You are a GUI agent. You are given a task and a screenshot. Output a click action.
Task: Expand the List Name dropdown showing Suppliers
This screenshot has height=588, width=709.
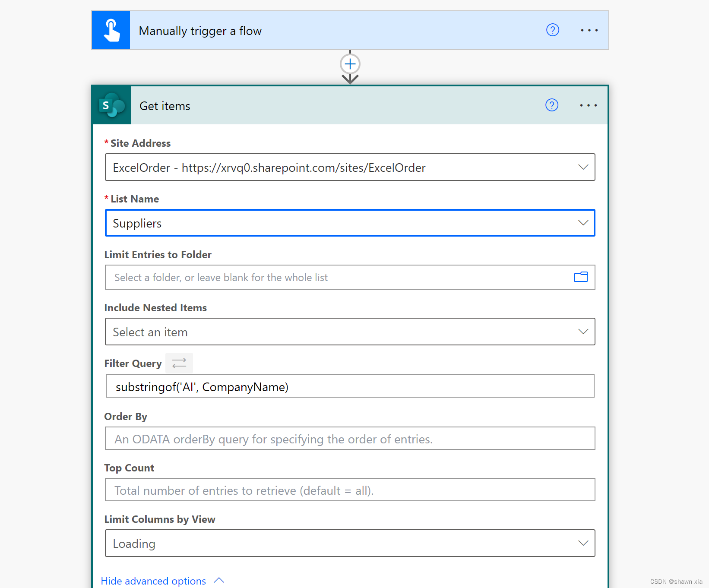pos(583,223)
